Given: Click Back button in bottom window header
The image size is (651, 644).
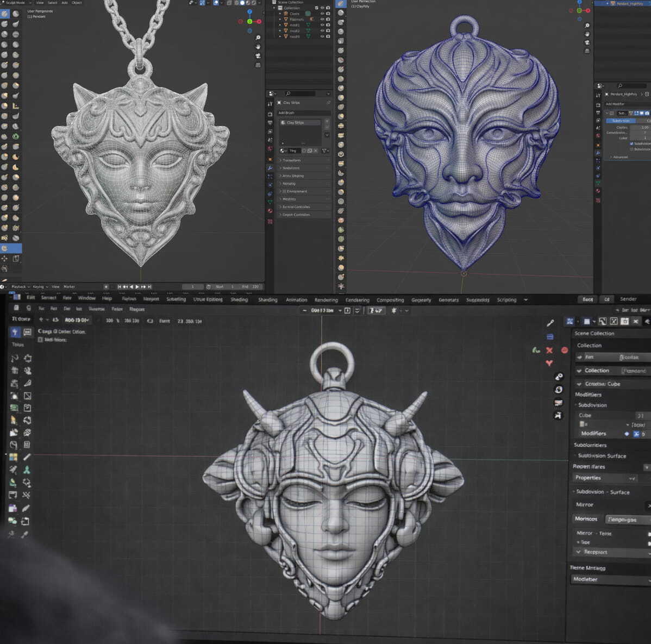Looking at the screenshot, I should [x=587, y=299].
